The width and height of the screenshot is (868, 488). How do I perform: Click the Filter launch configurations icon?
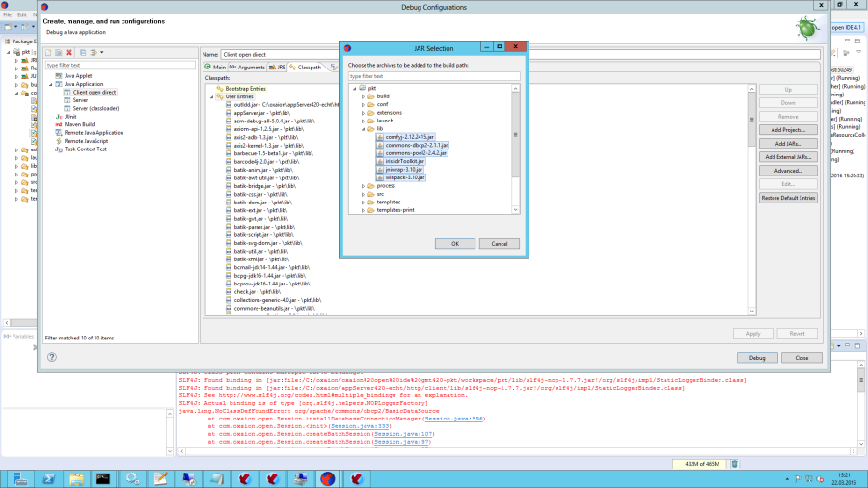94,53
